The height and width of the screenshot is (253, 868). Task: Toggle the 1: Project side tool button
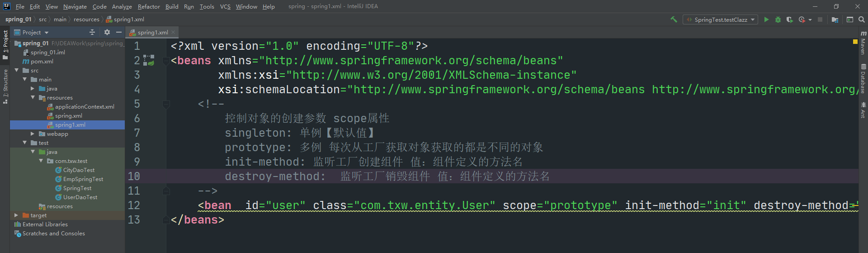(5, 45)
